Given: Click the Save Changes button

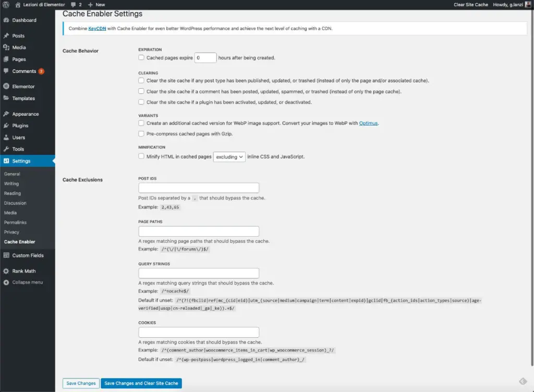Looking at the screenshot, I should click(81, 383).
